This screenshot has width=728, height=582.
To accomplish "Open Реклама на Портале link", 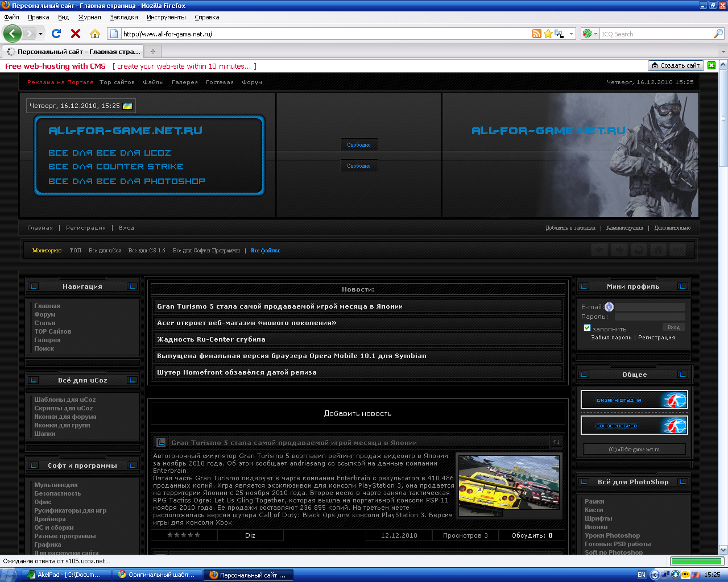I will click(x=60, y=82).
